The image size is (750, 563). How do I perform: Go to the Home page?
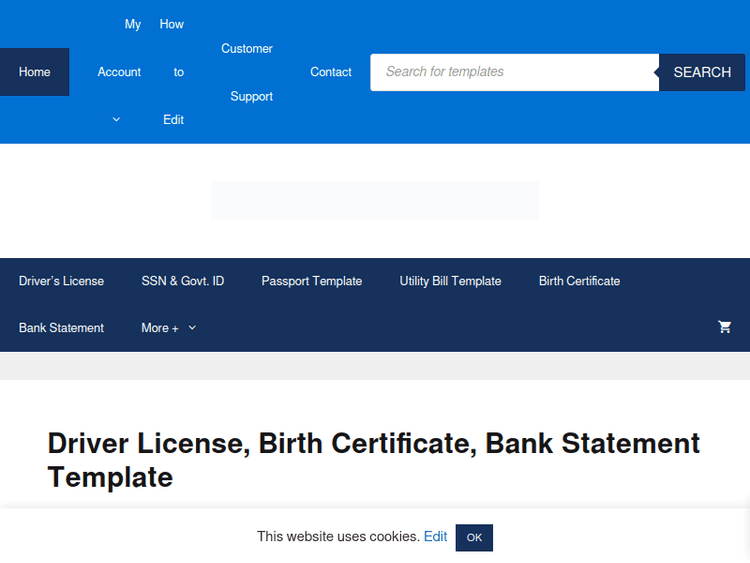pyautogui.click(x=35, y=72)
